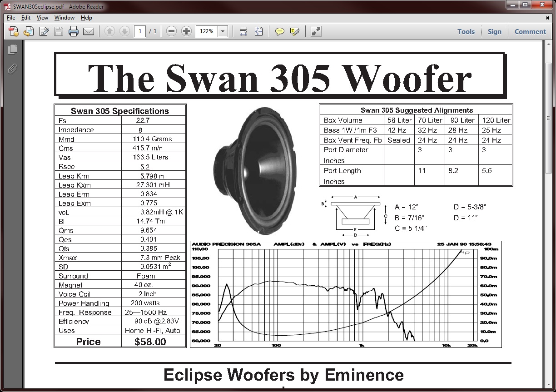Image resolution: width=556 pixels, height=392 pixels.
Task: Click the 'Swan 305 Specifications' table header
Action: pos(120,111)
